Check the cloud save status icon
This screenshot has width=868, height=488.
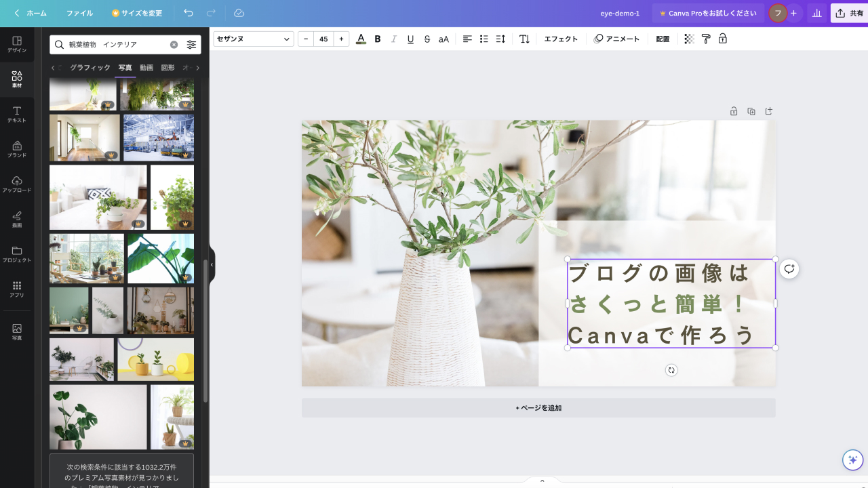click(239, 13)
